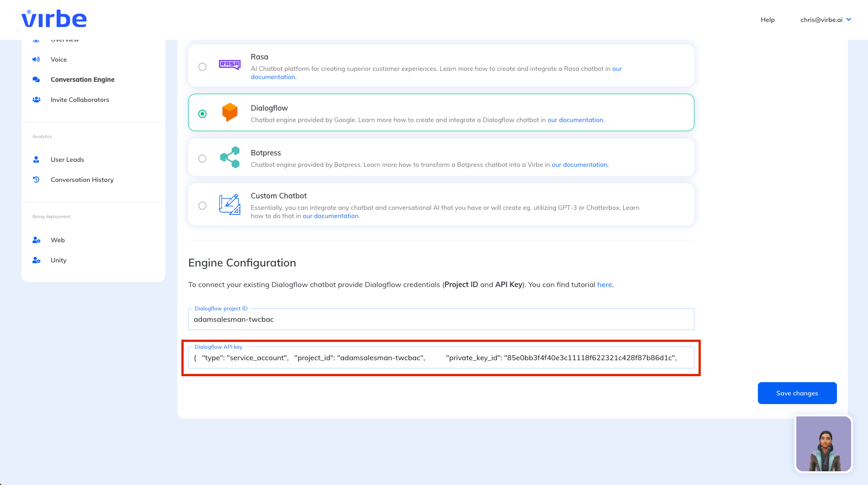The image size is (868, 485).
Task: Click the Invite Collaborators people icon
Action: point(37,100)
